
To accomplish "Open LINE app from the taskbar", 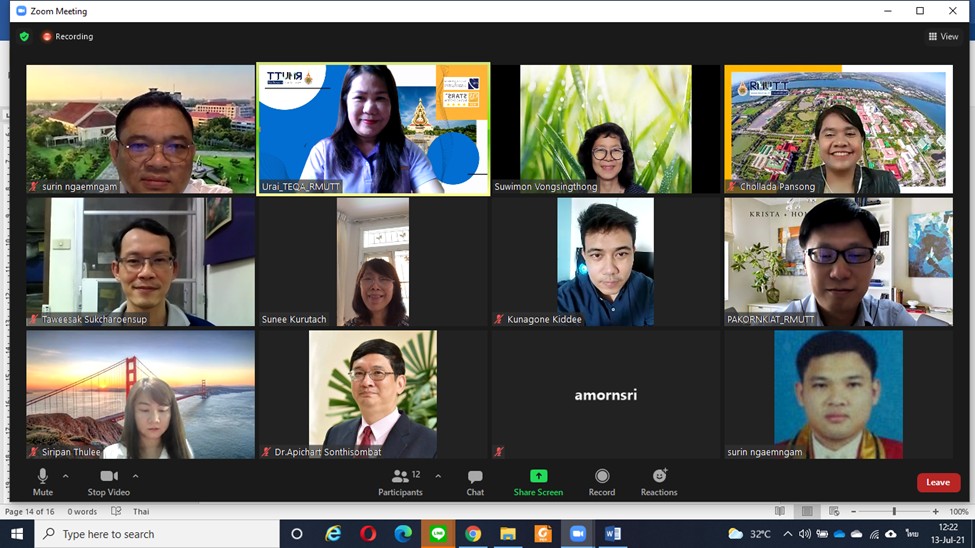I will [438, 534].
